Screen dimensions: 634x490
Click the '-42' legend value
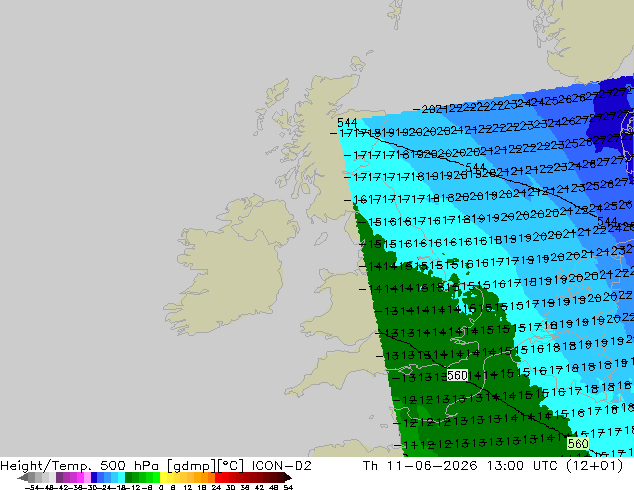click(x=61, y=487)
